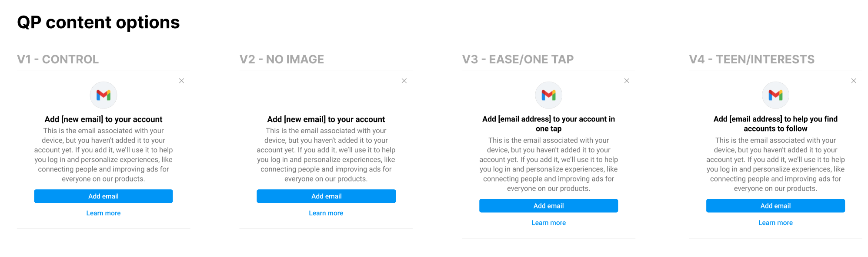Close the V4 Teen/Interests prompt
Viewport: 868px width, 257px height.
[x=854, y=81]
